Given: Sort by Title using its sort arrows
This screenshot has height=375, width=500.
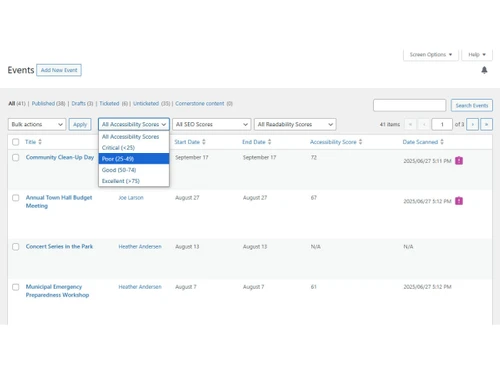Looking at the screenshot, I should pyautogui.click(x=40, y=142).
